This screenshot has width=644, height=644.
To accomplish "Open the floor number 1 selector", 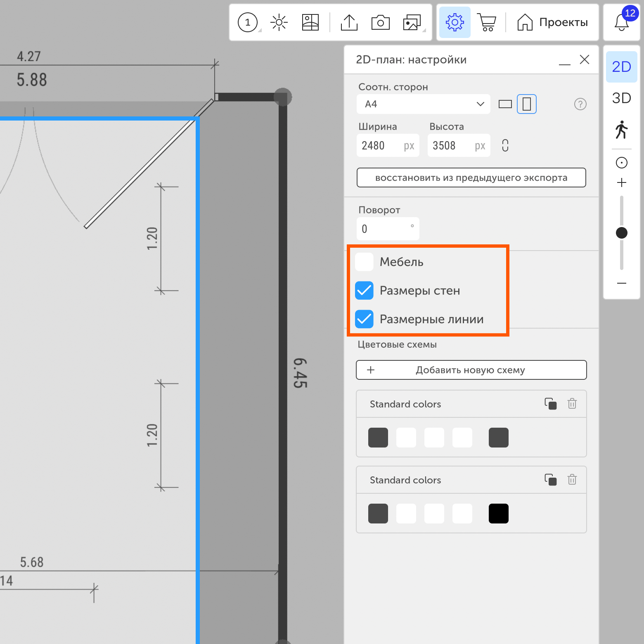I will [248, 22].
